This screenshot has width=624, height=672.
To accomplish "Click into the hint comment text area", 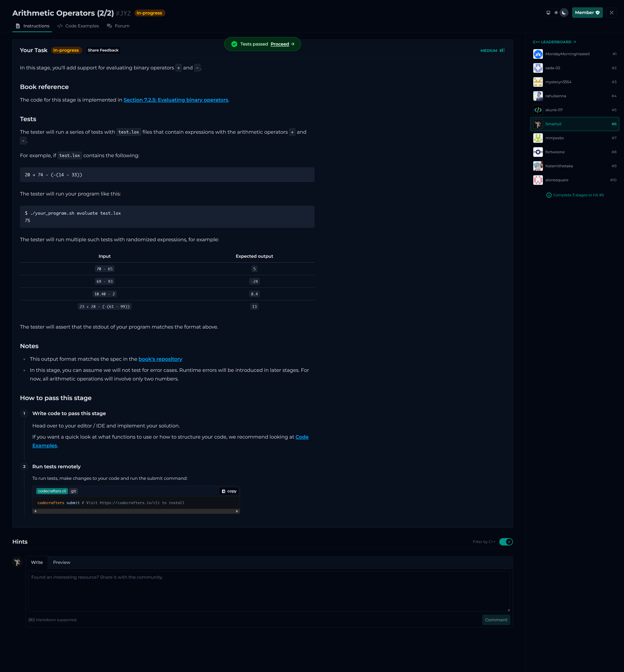I will (269, 591).
